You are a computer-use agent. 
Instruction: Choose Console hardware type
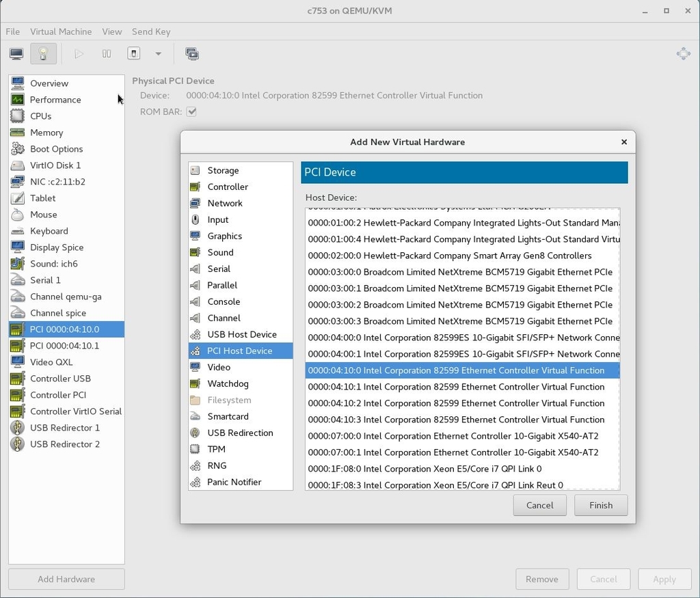(x=241, y=301)
